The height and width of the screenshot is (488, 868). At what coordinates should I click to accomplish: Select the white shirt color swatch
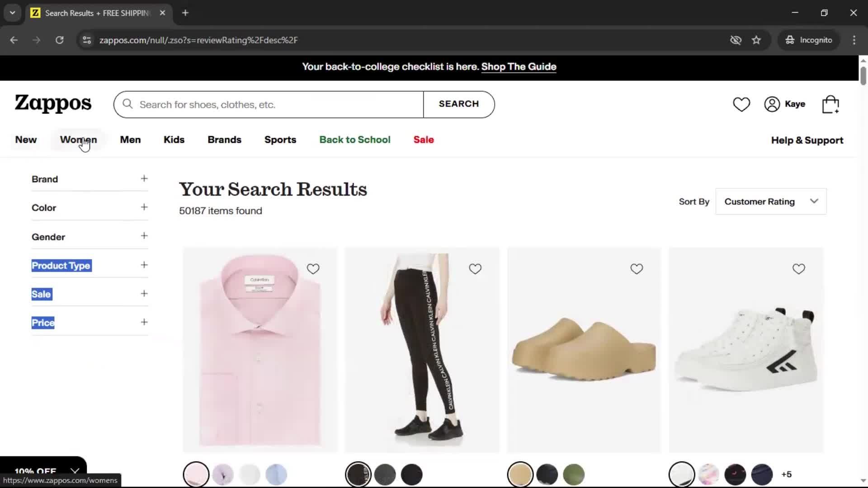click(x=250, y=474)
